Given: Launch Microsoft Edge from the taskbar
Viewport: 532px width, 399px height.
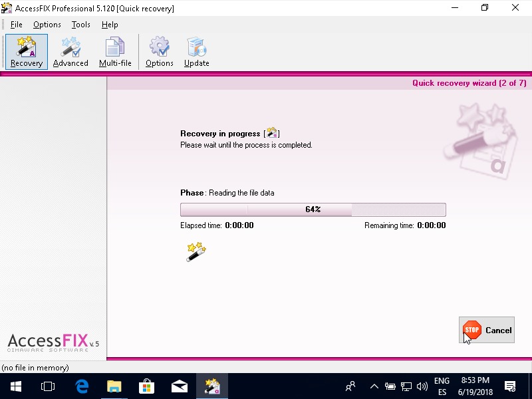Looking at the screenshot, I should pyautogui.click(x=82, y=386).
